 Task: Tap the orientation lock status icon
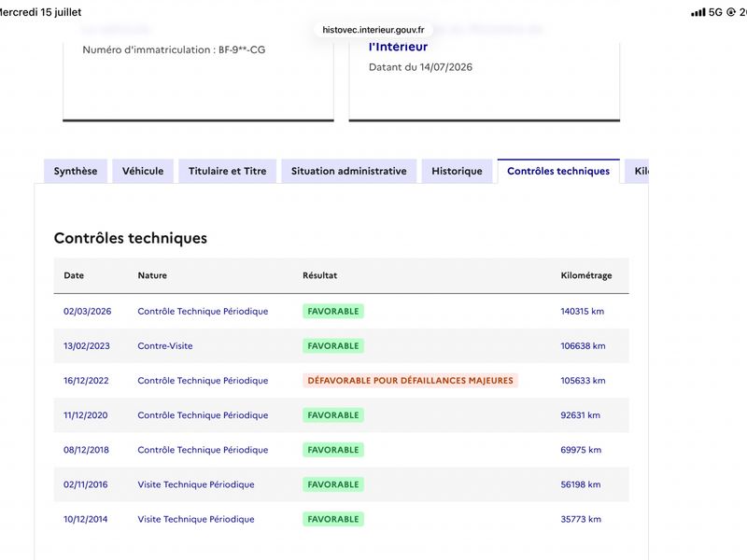(x=731, y=12)
